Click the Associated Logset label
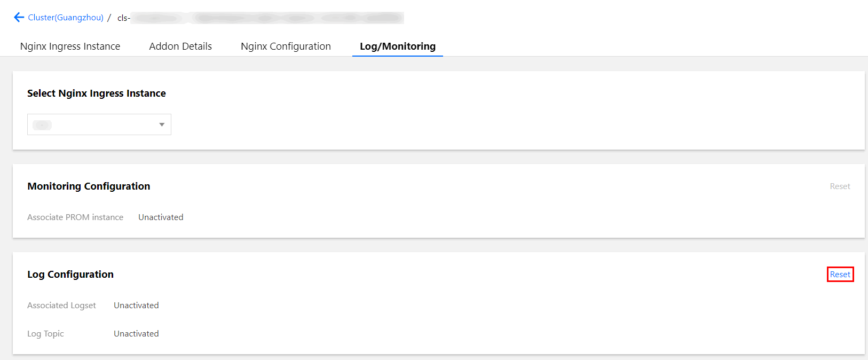868x360 pixels. click(61, 306)
